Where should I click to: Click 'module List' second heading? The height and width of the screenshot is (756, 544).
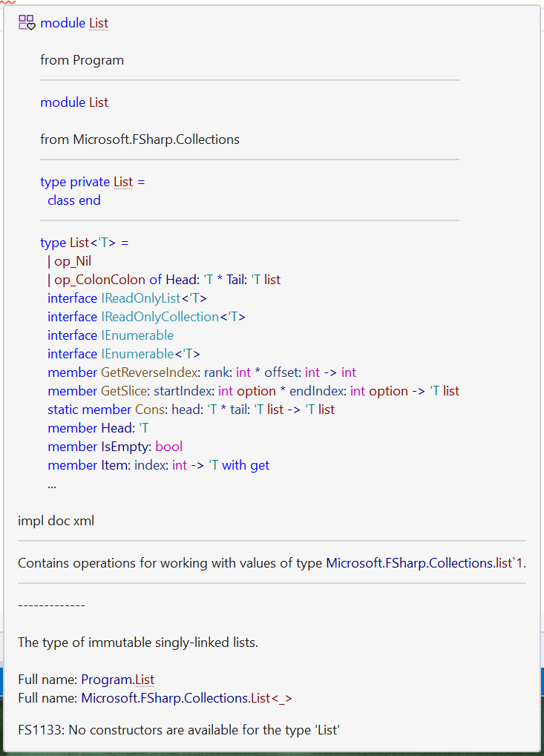[74, 102]
